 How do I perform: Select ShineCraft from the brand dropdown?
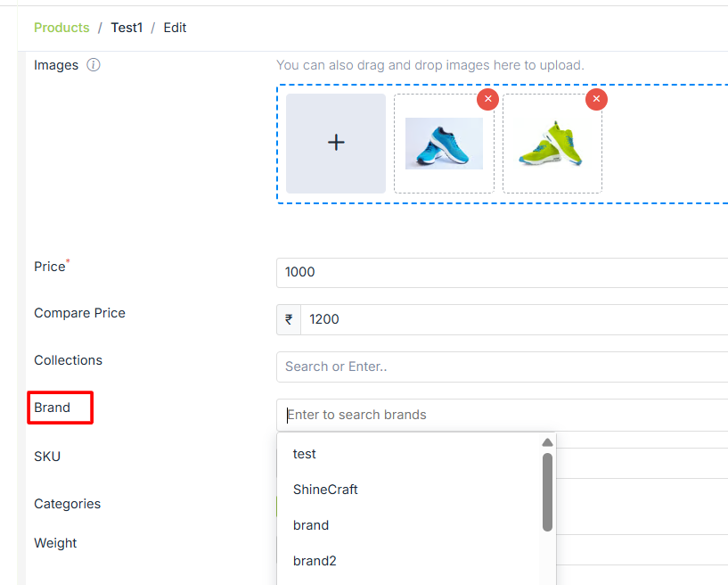(325, 490)
